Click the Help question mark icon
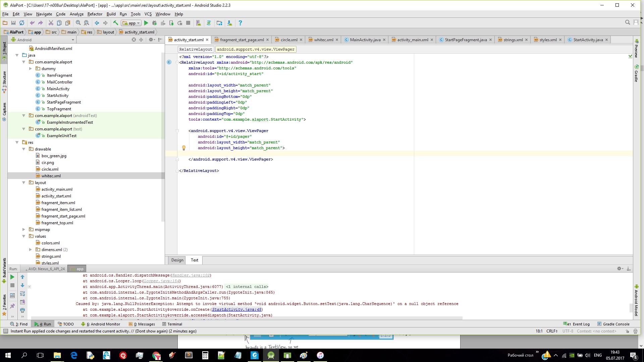The height and width of the screenshot is (362, 644). (240, 23)
